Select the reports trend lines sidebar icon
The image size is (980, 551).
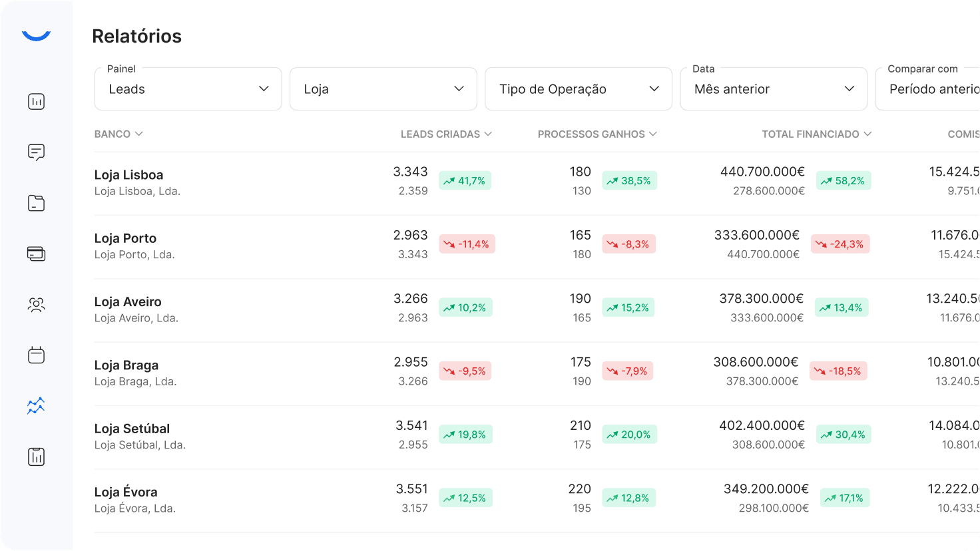(x=36, y=406)
